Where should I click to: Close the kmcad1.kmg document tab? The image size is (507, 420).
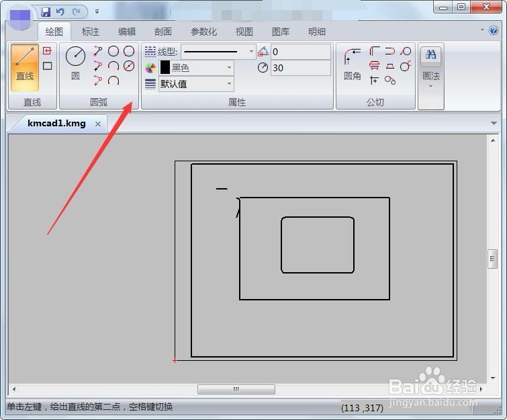[98, 124]
